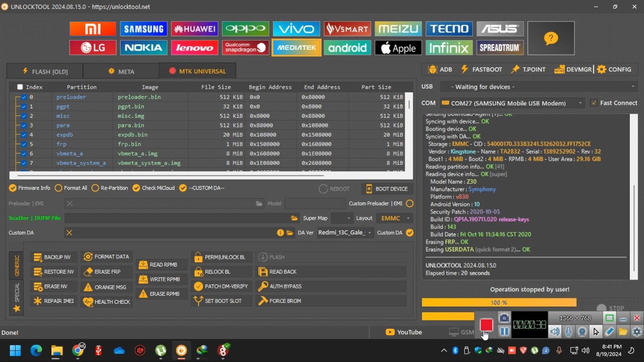Switch to the META tab

pos(121,71)
